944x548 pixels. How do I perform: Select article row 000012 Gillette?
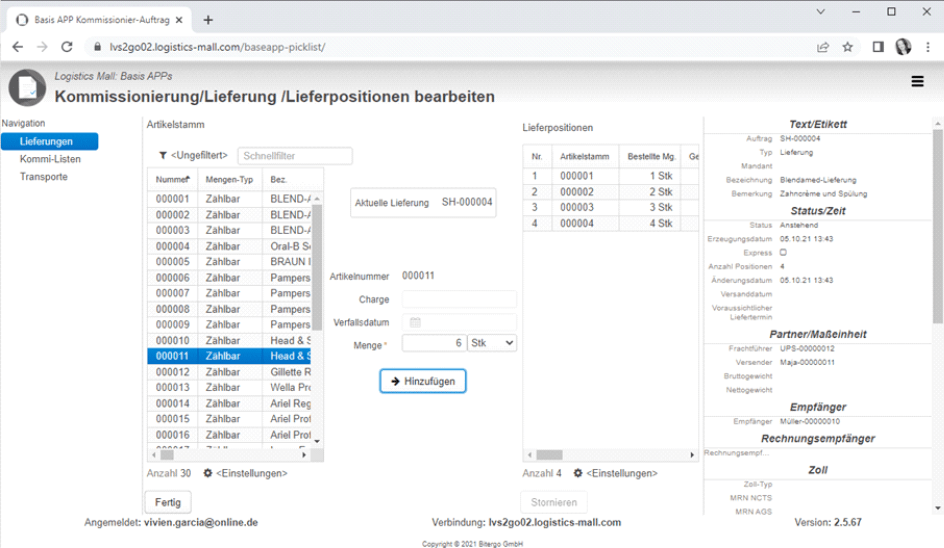click(x=229, y=372)
